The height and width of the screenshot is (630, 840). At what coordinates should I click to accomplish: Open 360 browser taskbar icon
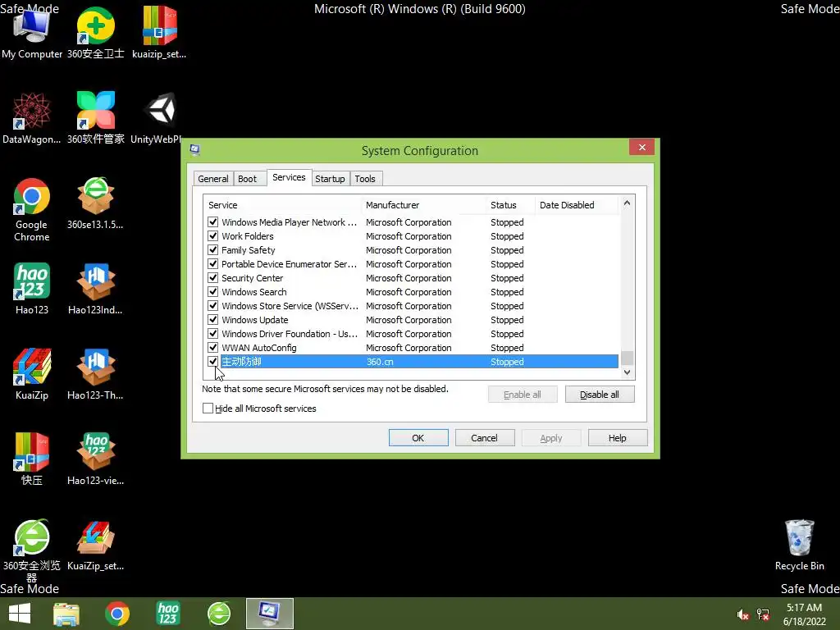click(x=219, y=614)
